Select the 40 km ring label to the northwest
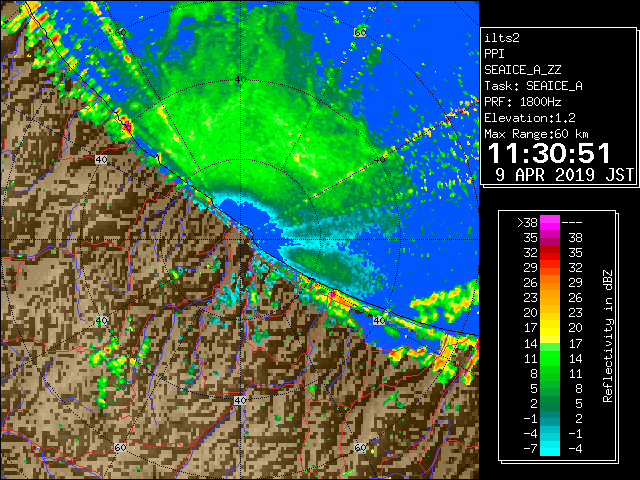This screenshot has width=640, height=480. pyautogui.click(x=101, y=159)
